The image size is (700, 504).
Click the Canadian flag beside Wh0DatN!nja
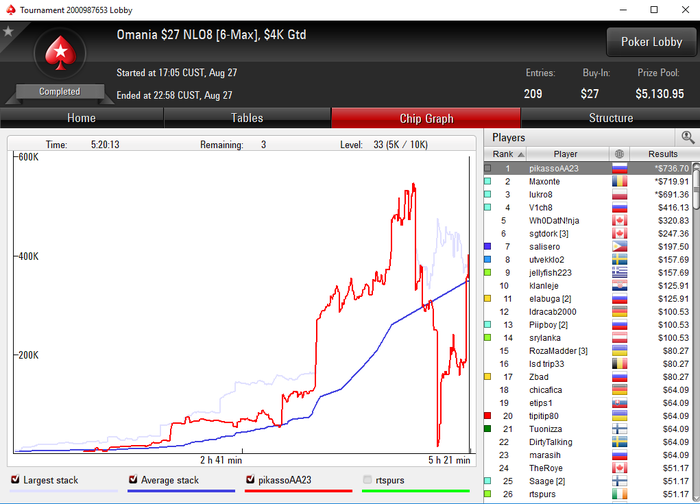coord(620,221)
